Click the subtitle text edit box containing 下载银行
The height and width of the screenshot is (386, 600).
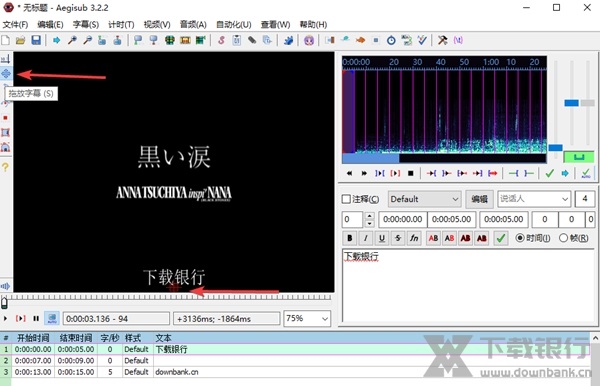click(x=468, y=285)
